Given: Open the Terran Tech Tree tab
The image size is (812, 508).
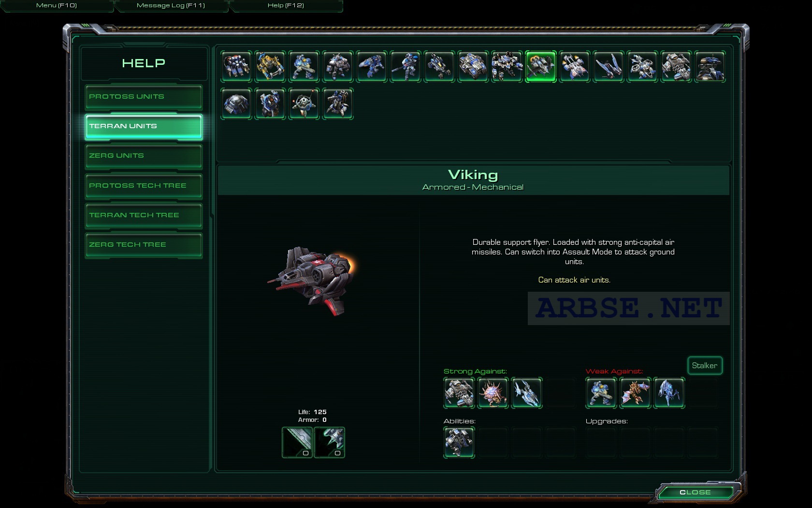Looking at the screenshot, I should pos(144,215).
